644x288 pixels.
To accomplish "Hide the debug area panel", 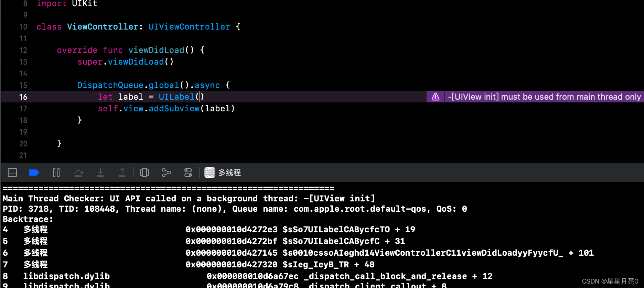I will [12, 173].
